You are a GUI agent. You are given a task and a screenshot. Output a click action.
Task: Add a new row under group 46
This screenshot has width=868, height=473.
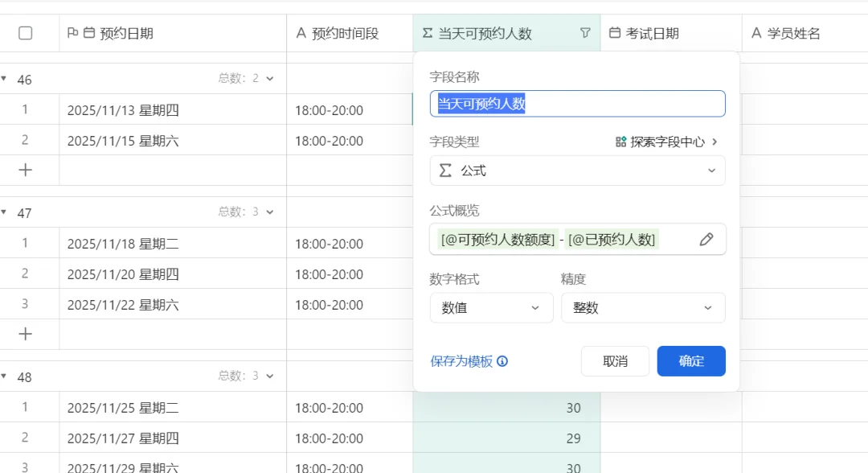coord(25,170)
